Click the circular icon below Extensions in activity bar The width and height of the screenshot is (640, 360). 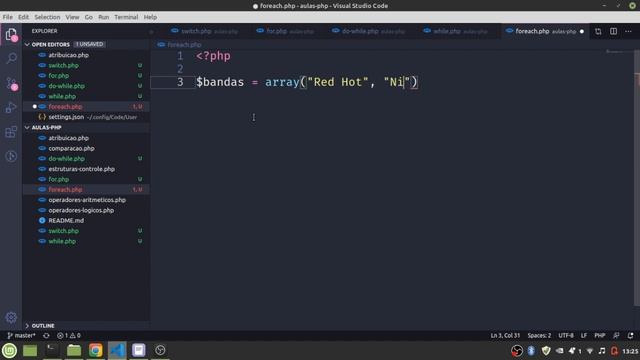(11, 156)
